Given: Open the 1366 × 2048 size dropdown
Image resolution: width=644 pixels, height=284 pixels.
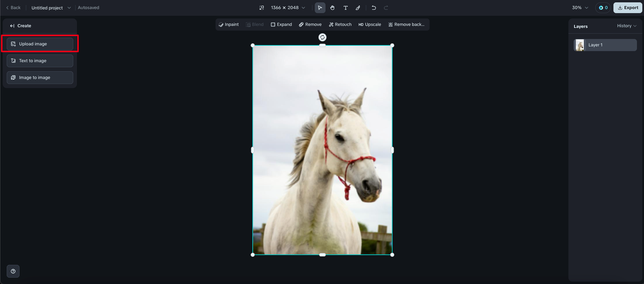Looking at the screenshot, I should pos(288,8).
